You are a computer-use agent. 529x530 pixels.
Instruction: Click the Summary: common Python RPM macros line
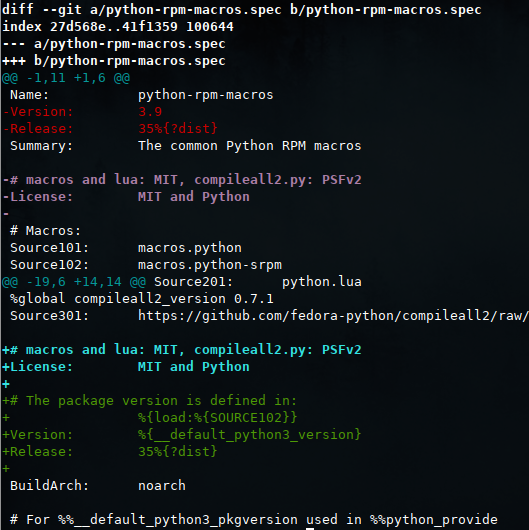coord(186,146)
